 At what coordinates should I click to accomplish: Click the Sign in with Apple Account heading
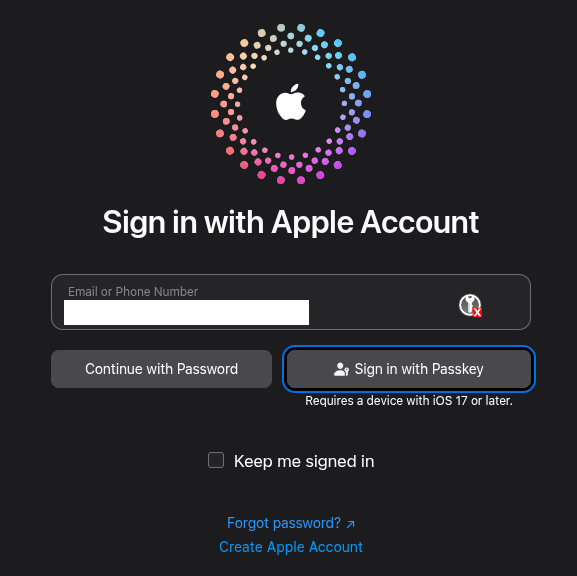(x=291, y=222)
